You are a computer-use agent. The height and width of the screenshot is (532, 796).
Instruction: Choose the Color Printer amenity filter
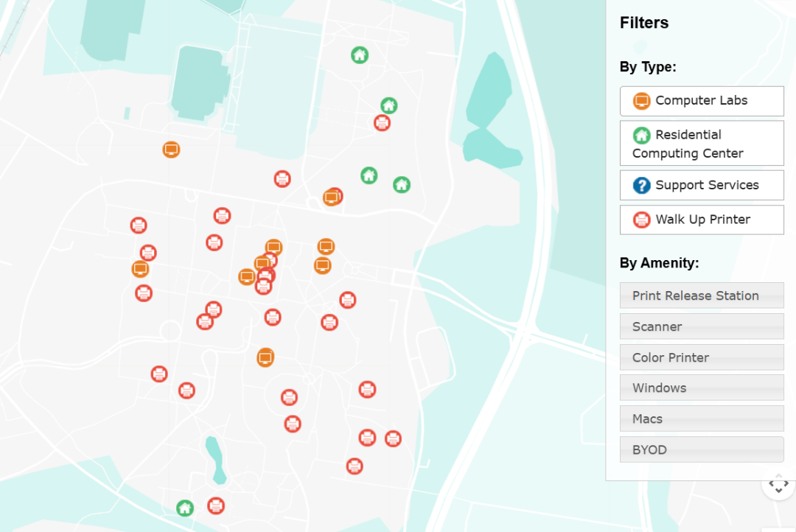(x=701, y=357)
